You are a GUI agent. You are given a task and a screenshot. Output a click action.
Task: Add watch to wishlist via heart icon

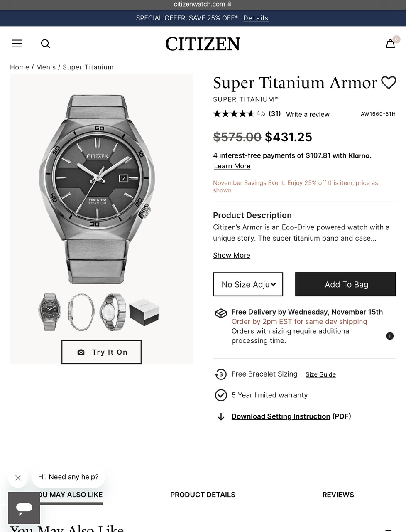(389, 83)
